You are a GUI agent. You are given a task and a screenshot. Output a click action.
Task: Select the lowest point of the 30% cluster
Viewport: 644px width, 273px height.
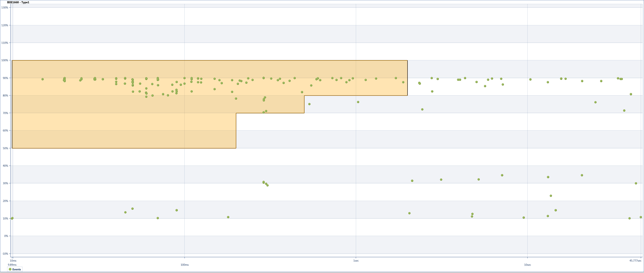pyautogui.click(x=267, y=185)
